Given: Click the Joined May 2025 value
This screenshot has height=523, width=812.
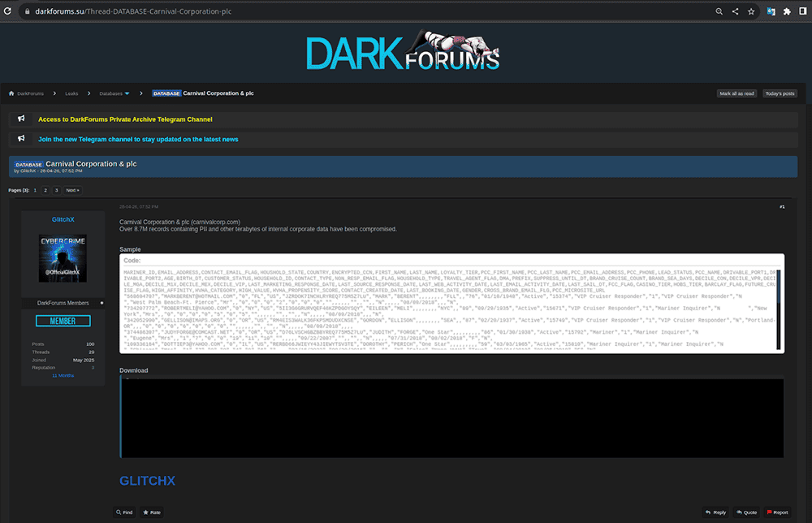Looking at the screenshot, I should tap(84, 360).
